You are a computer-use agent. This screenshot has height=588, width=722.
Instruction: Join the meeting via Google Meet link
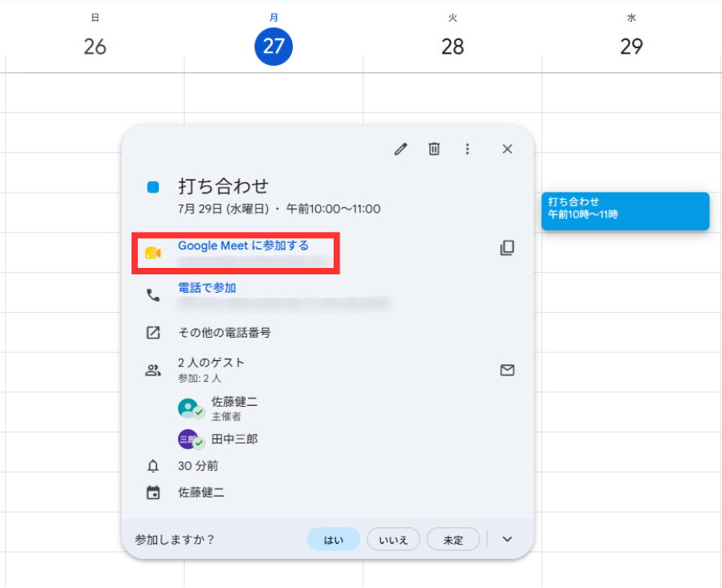[243, 245]
